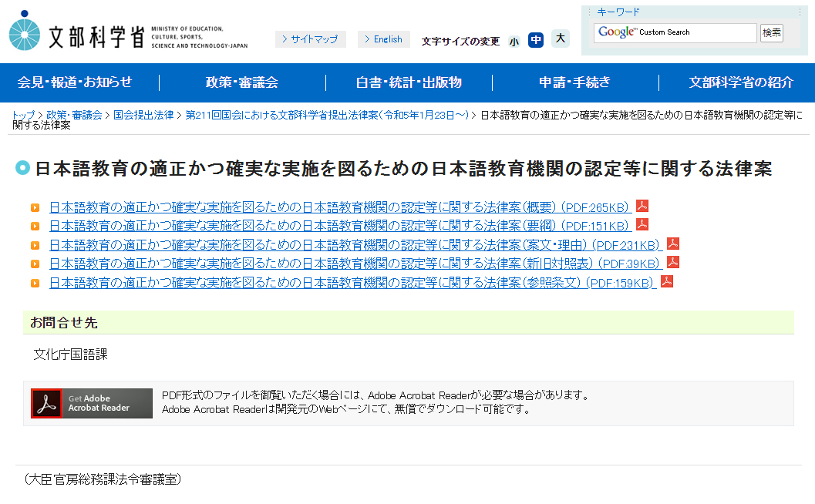Screen dimensions: 815x504
Task: Select 大 large text size
Action: tap(559, 39)
